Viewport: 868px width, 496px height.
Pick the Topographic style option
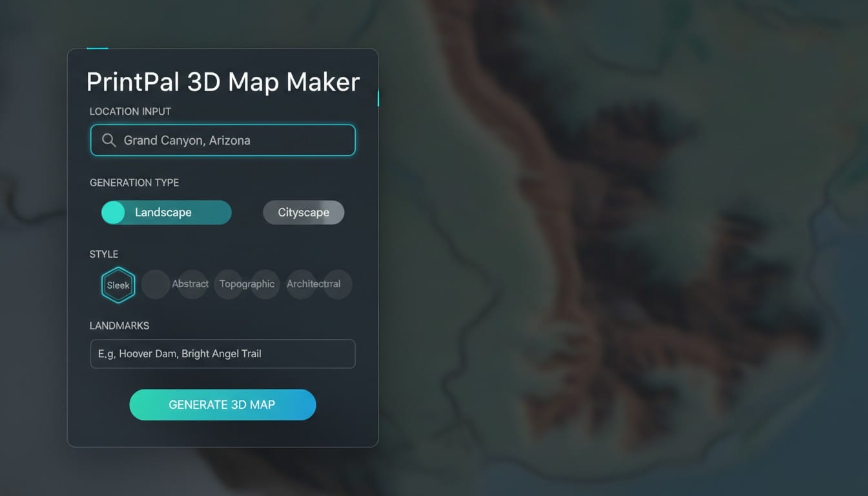247,284
